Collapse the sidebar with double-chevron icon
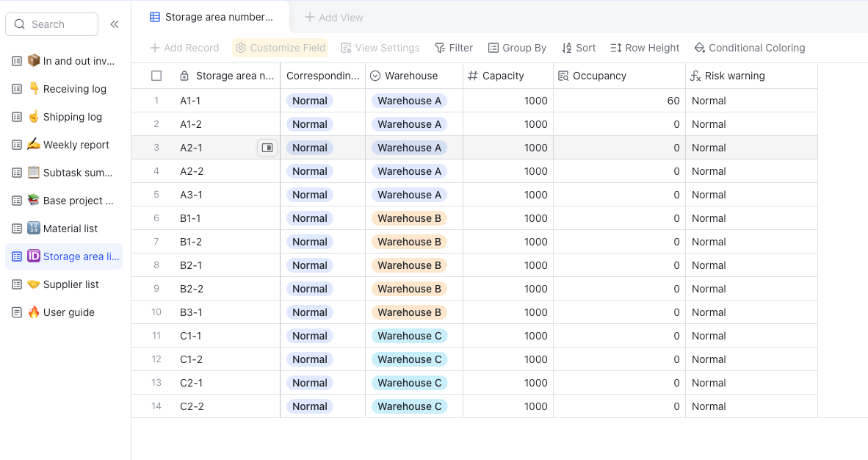 [115, 24]
